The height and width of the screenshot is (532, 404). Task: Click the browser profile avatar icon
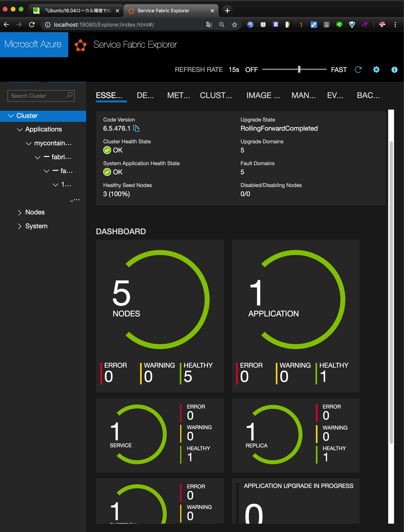(x=382, y=25)
